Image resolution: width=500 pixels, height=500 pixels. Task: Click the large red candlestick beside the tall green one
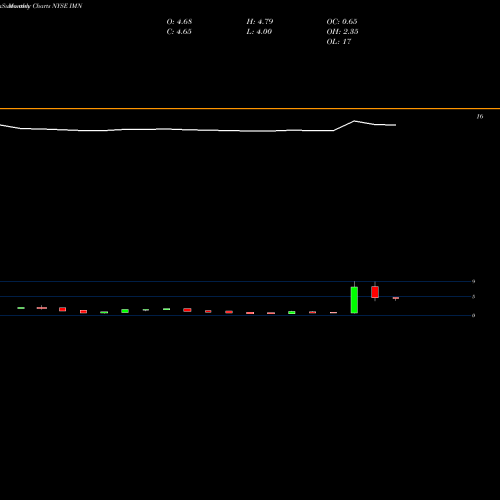(x=375, y=292)
